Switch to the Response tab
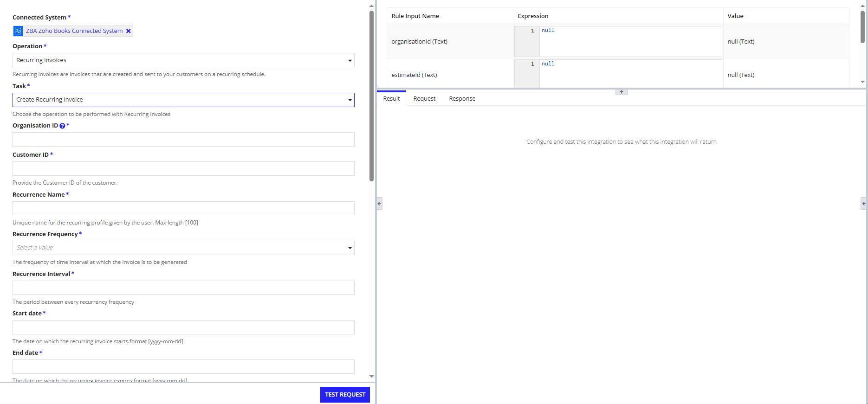This screenshot has width=868, height=404. (x=462, y=98)
